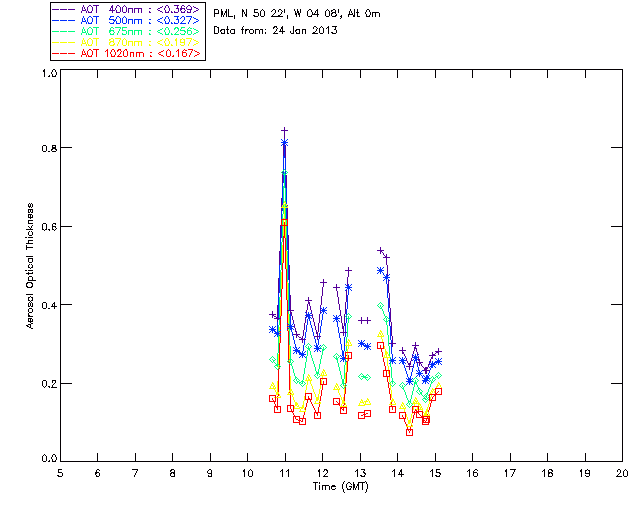Click the x-axis tick label 11

tap(285, 473)
